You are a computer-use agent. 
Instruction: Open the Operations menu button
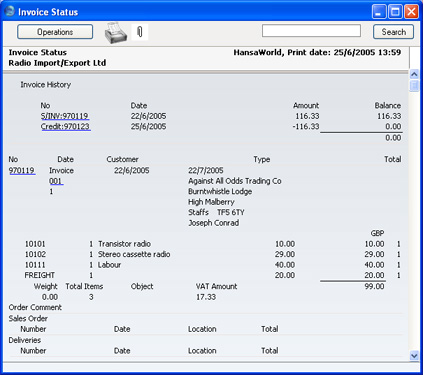tap(55, 32)
